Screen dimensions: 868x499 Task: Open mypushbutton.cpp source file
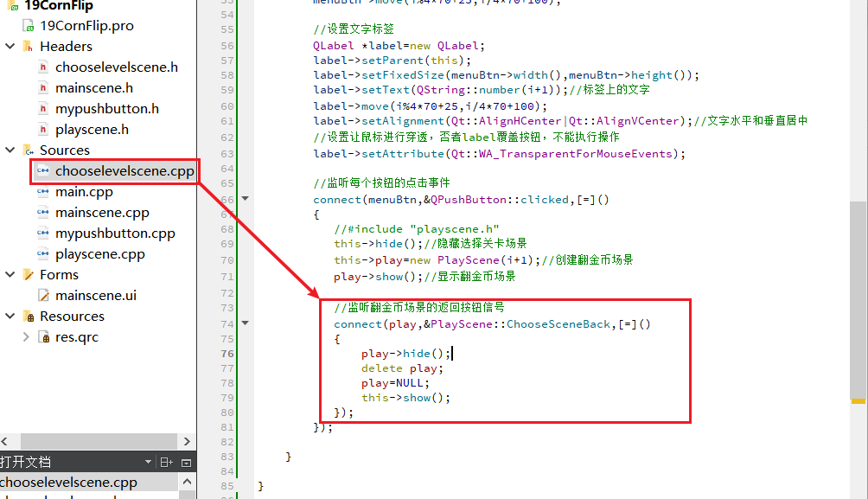115,234
